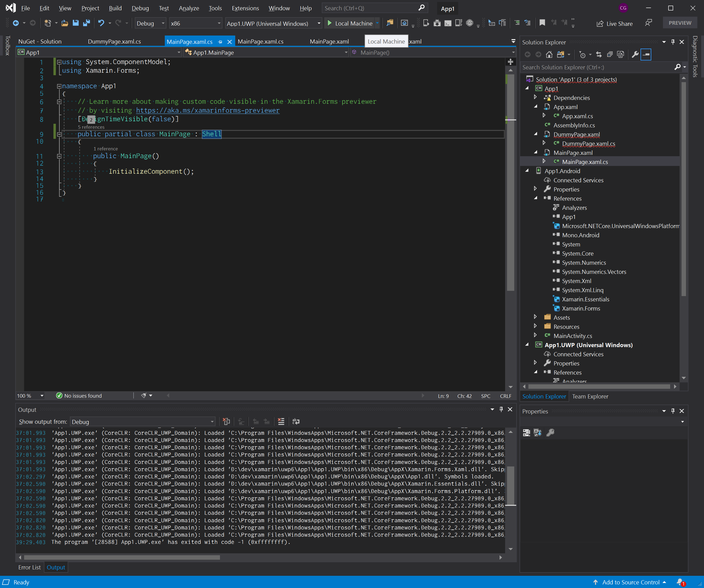Click the Undo toolbar icon

point(101,23)
